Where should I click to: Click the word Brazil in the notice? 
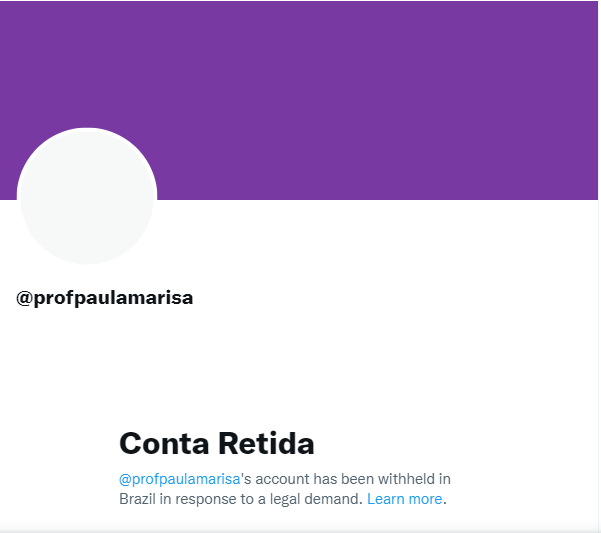141,498
